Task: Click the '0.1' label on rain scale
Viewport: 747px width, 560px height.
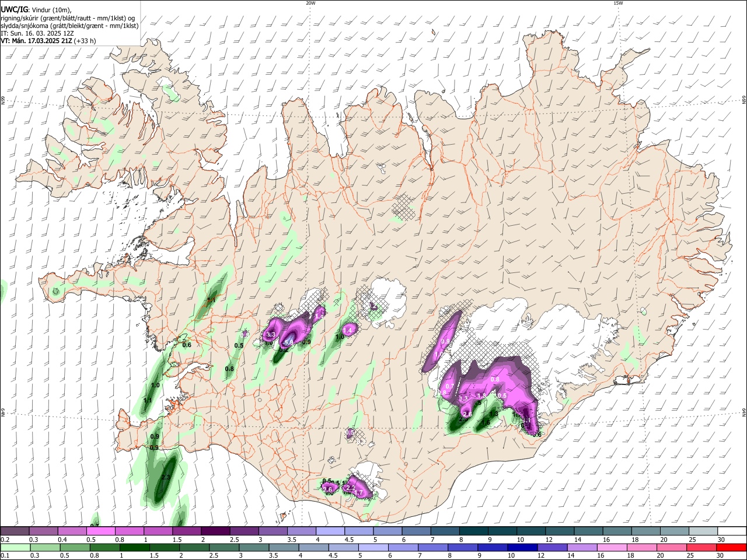Action: [5, 555]
